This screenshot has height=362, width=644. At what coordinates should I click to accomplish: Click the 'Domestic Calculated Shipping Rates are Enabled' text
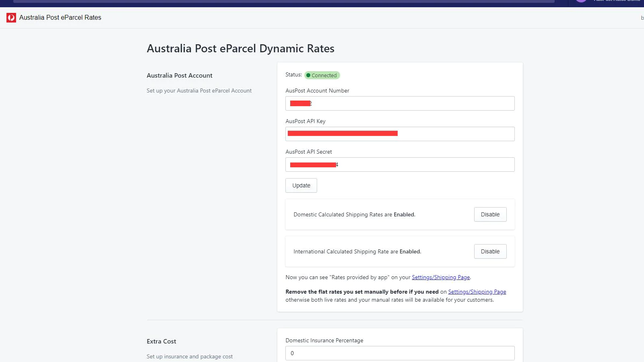[x=354, y=214]
